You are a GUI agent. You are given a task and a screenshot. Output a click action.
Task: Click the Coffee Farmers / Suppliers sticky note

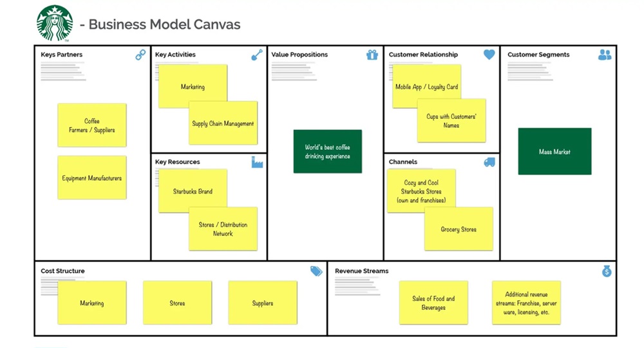(x=92, y=125)
